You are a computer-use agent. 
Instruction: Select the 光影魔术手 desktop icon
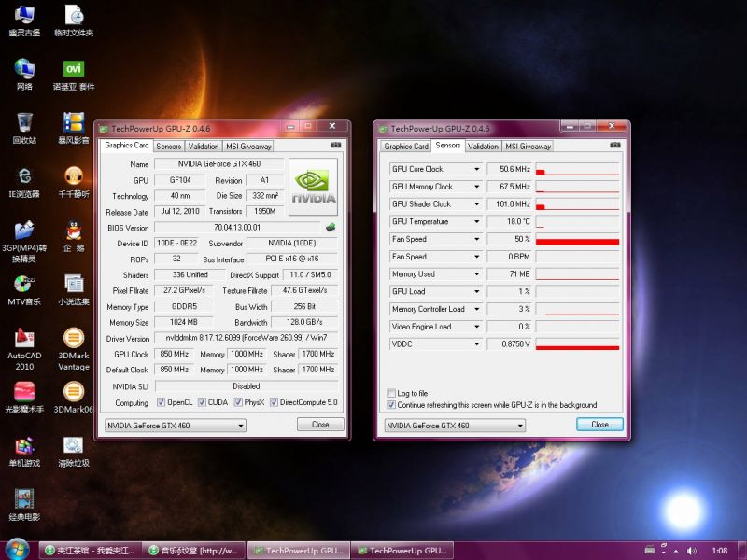coord(24,399)
